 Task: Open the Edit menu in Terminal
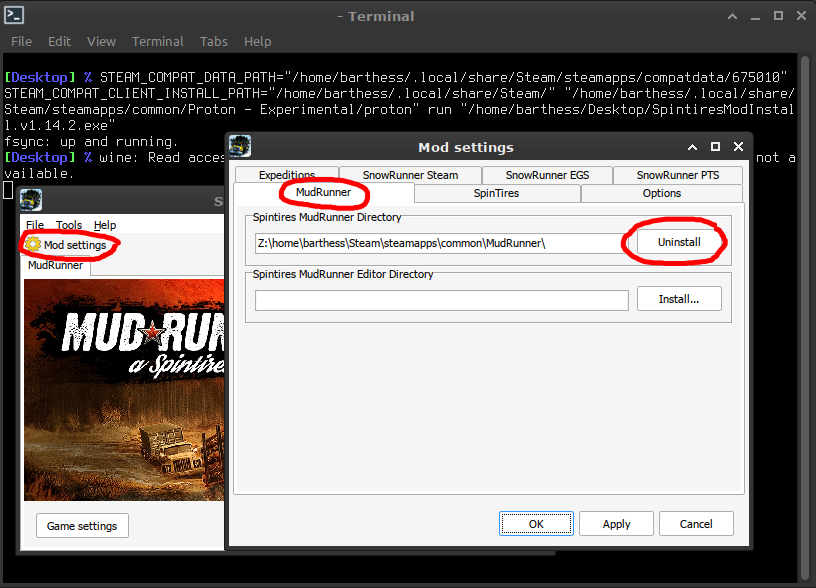(x=59, y=42)
